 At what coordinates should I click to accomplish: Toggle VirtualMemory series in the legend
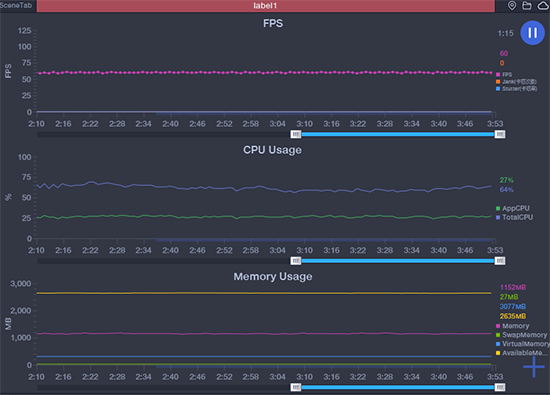(523, 344)
